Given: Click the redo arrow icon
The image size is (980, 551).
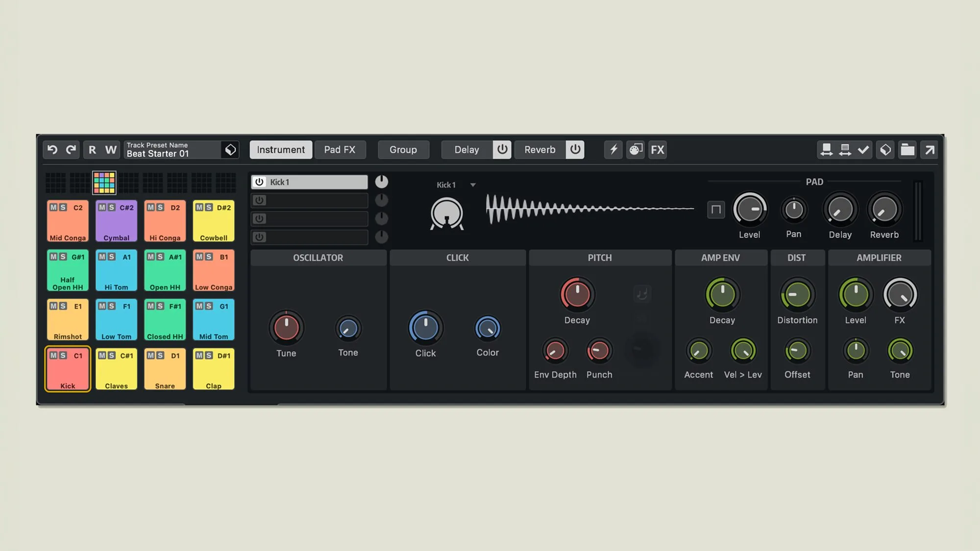Looking at the screenshot, I should click(x=71, y=150).
